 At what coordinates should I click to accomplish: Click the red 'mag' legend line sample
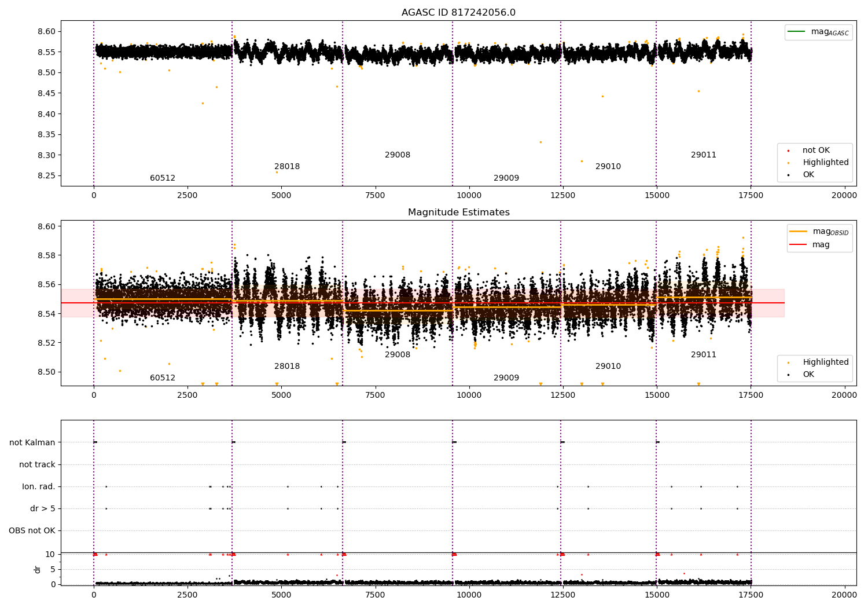pyautogui.click(x=799, y=244)
